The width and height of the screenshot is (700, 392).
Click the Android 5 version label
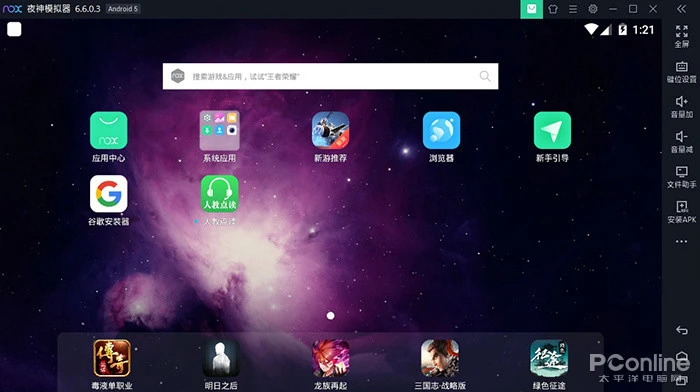point(123,9)
